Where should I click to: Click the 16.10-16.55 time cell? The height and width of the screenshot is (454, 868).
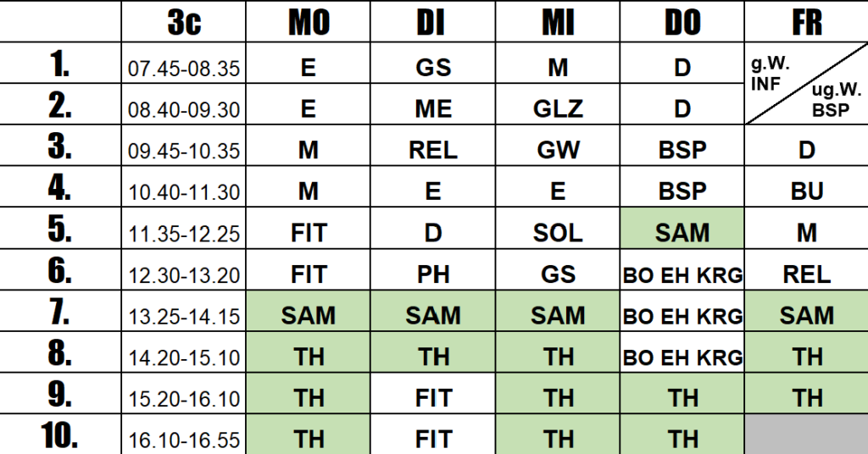[x=184, y=435]
